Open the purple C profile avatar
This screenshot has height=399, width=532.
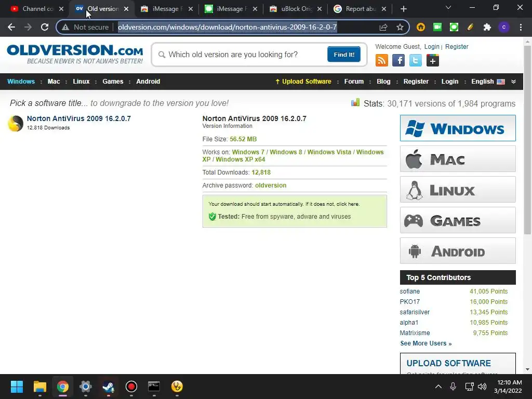point(504,27)
